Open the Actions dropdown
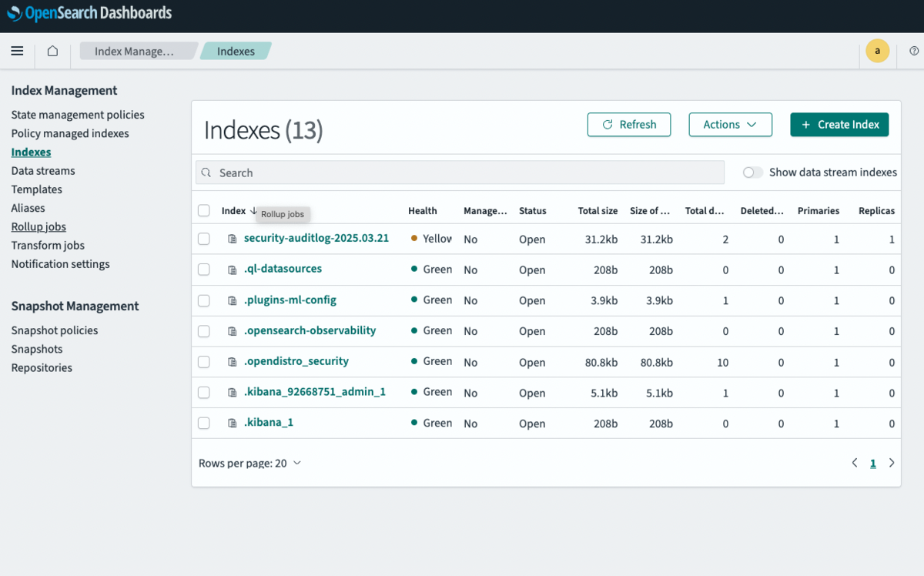Image resolution: width=924 pixels, height=576 pixels. 730,125
